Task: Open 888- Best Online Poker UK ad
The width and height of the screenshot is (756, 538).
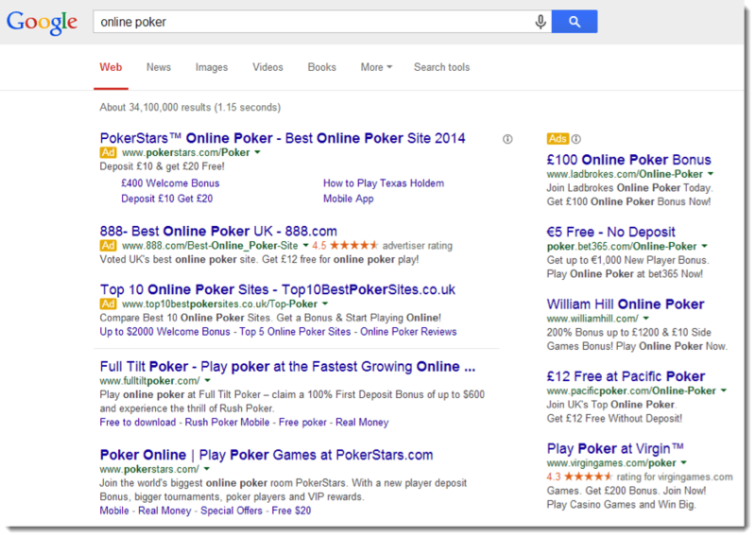Action: pyautogui.click(x=218, y=231)
